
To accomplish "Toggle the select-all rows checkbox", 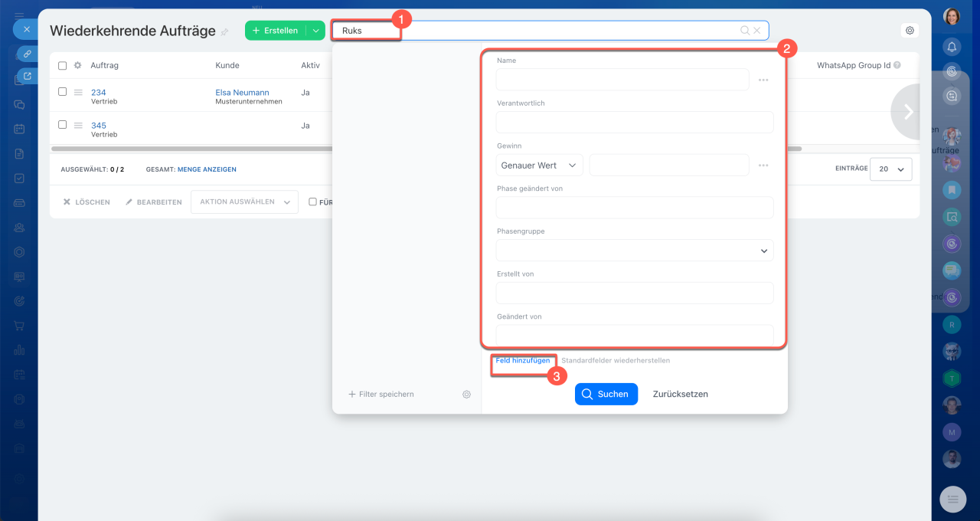I will coord(63,66).
